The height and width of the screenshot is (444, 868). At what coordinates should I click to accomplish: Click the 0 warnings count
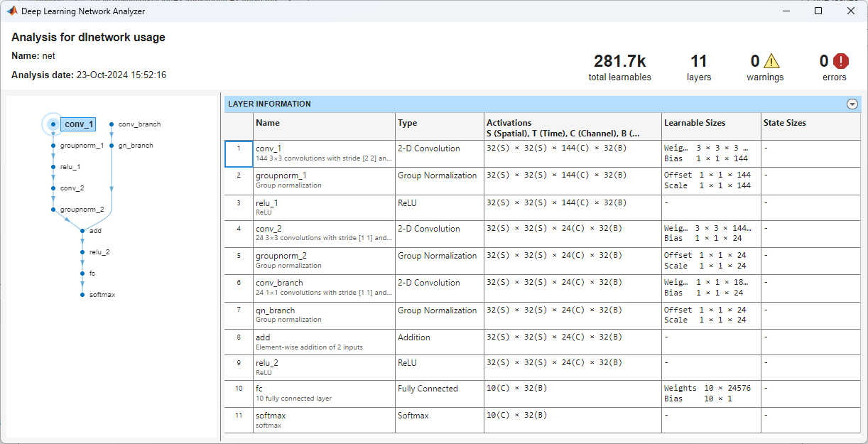[x=755, y=62]
